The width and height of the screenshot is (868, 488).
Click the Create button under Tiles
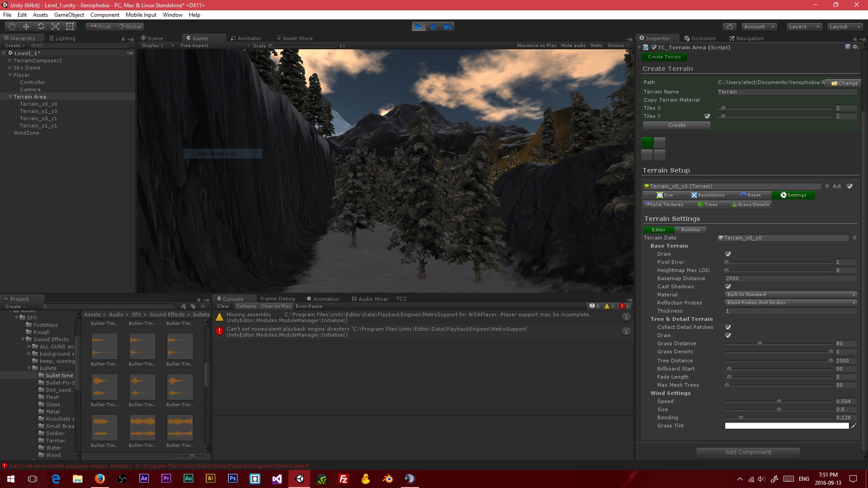click(677, 125)
